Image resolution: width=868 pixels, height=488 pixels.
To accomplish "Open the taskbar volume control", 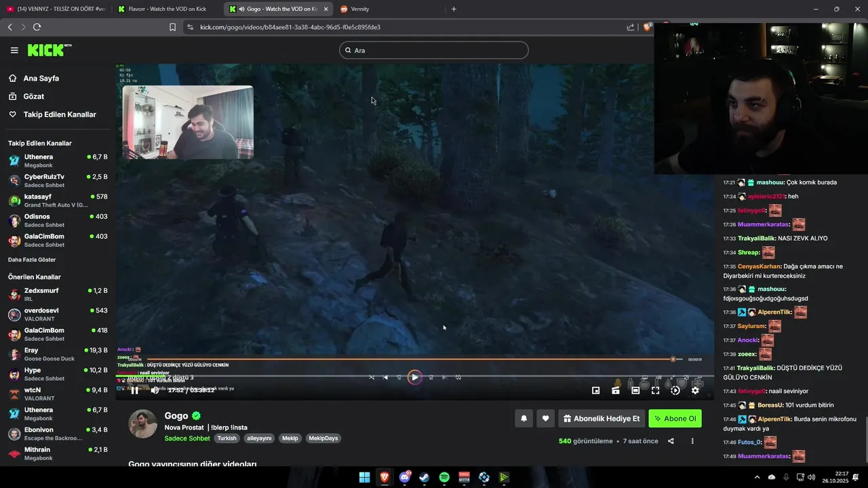I will pyautogui.click(x=812, y=477).
